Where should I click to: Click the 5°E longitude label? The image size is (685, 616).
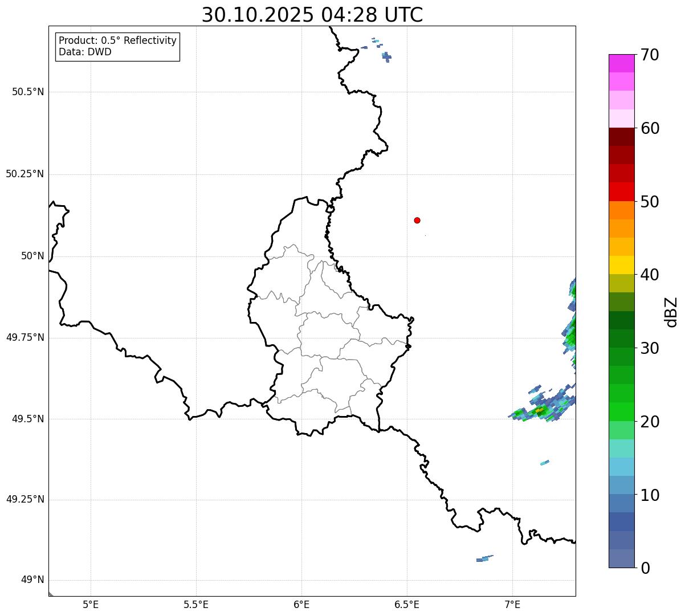pyautogui.click(x=91, y=605)
